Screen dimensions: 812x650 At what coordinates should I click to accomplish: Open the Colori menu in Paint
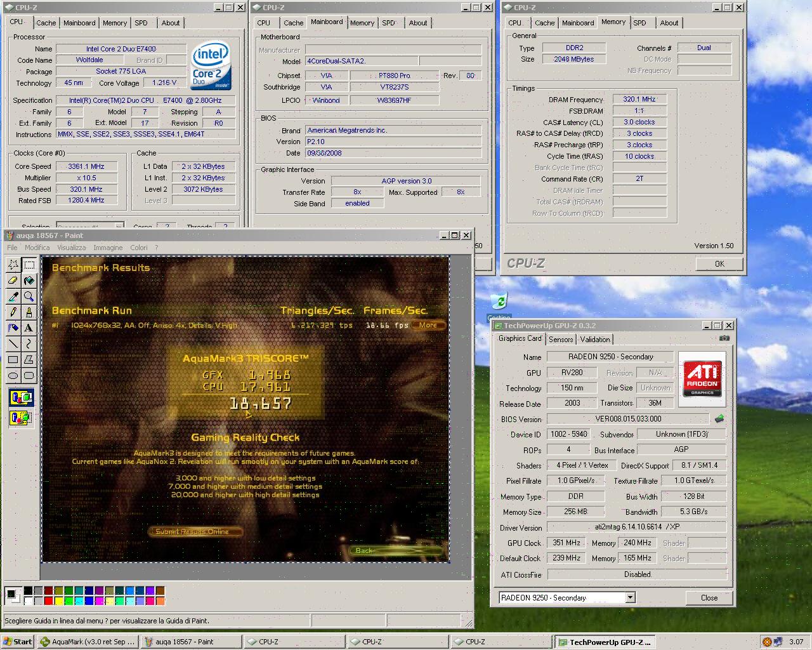pos(138,248)
